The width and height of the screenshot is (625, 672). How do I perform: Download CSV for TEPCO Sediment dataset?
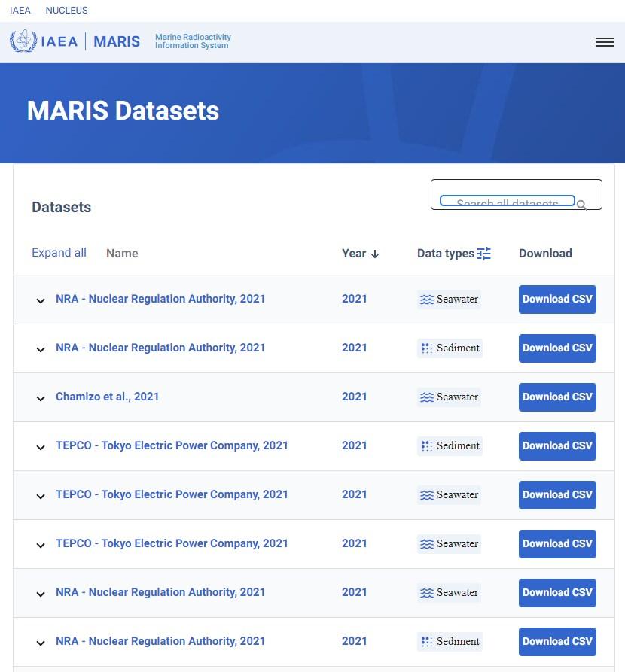pos(557,445)
